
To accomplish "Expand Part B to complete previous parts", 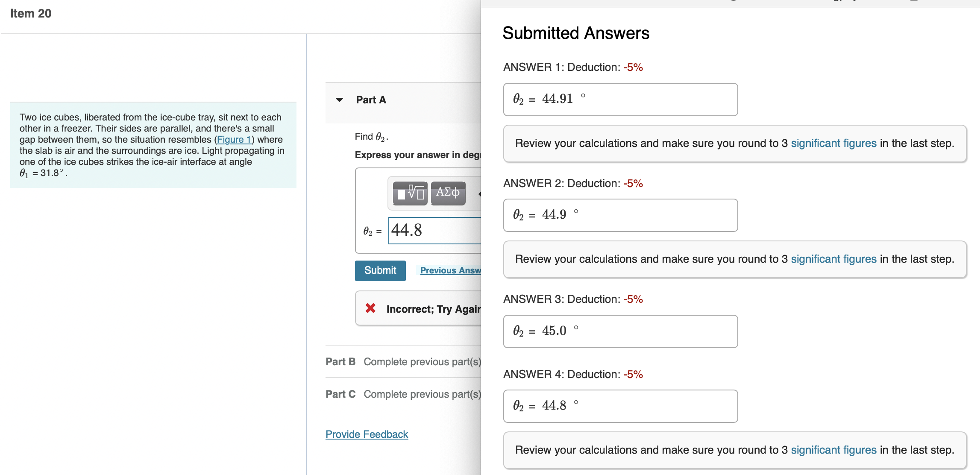I will tap(340, 361).
